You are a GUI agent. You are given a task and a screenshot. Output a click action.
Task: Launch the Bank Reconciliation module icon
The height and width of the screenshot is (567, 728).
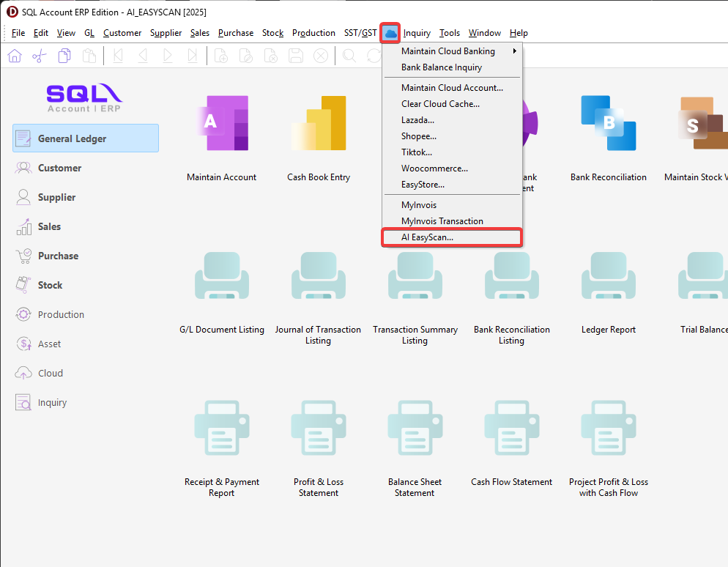click(x=608, y=125)
